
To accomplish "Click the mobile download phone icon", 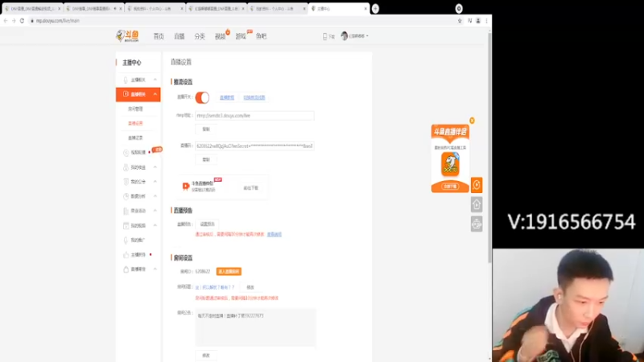I will click(x=325, y=36).
